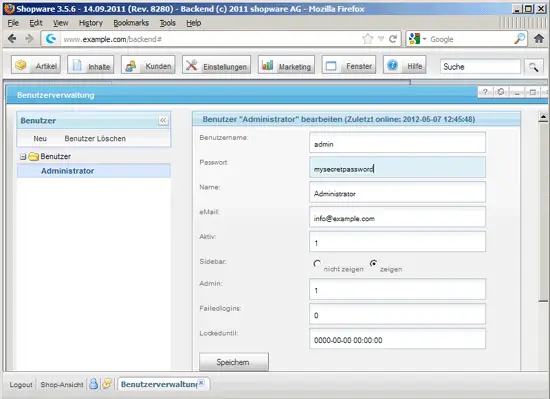Screen dimensions: 550x399
Task: Open the Kunden customers icon
Action: pyautogui.click(x=131, y=66)
